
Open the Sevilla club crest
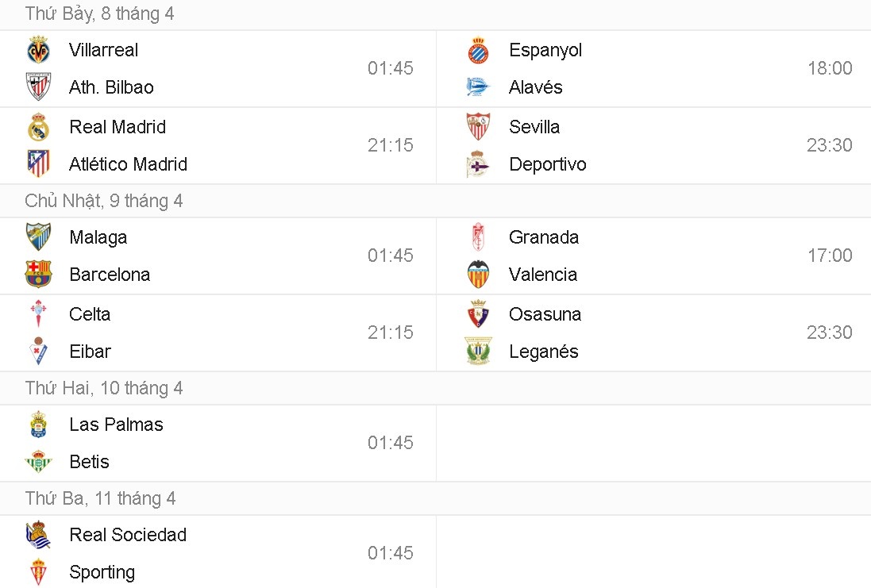478,127
